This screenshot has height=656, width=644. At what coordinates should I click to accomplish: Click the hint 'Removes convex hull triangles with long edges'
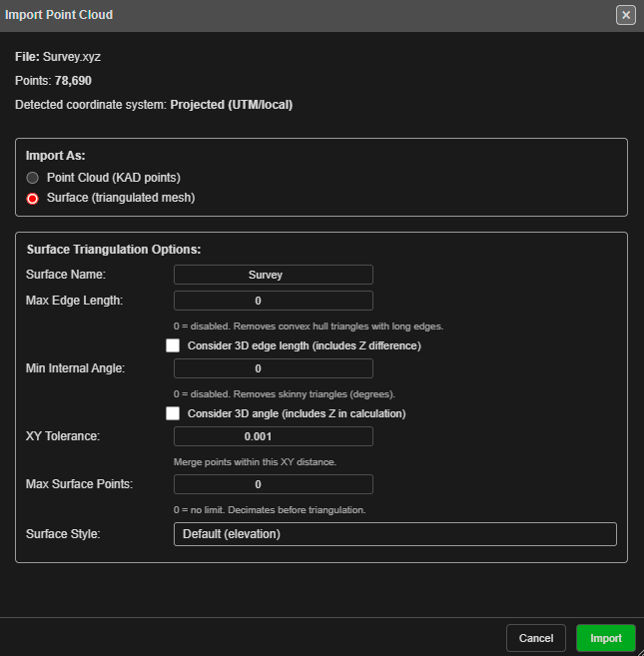338,327
